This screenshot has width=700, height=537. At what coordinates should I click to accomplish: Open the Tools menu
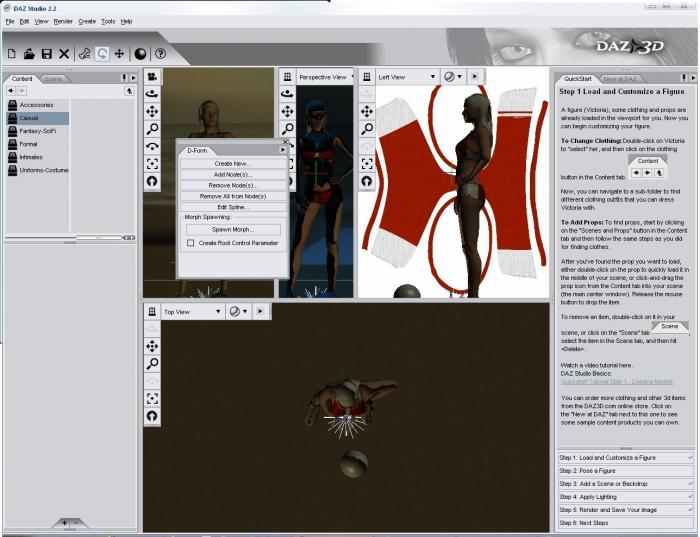coord(108,21)
